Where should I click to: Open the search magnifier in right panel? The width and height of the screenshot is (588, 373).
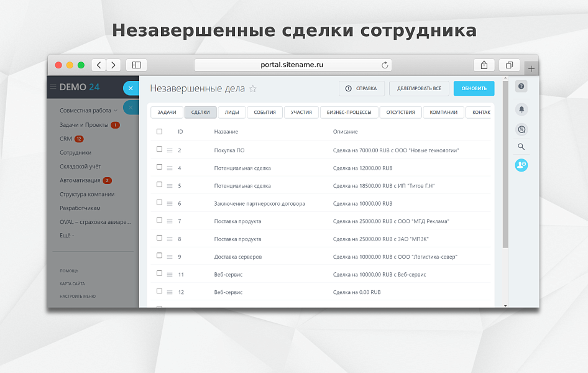point(521,147)
